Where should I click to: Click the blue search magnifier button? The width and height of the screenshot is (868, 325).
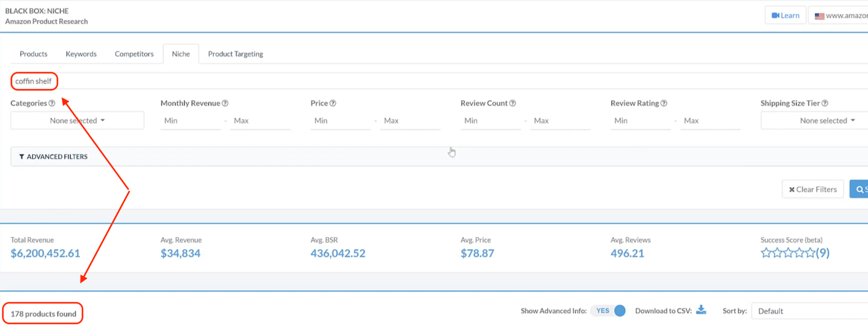point(860,189)
